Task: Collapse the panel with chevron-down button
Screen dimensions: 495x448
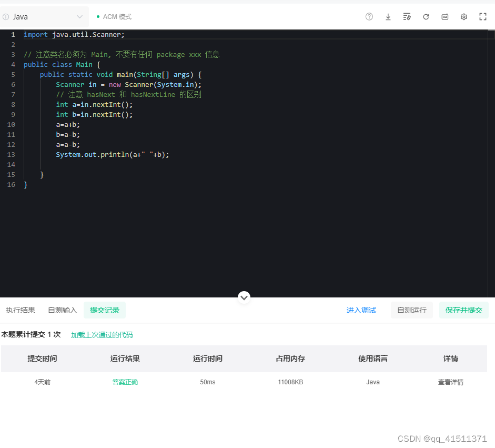Action: 244,297
